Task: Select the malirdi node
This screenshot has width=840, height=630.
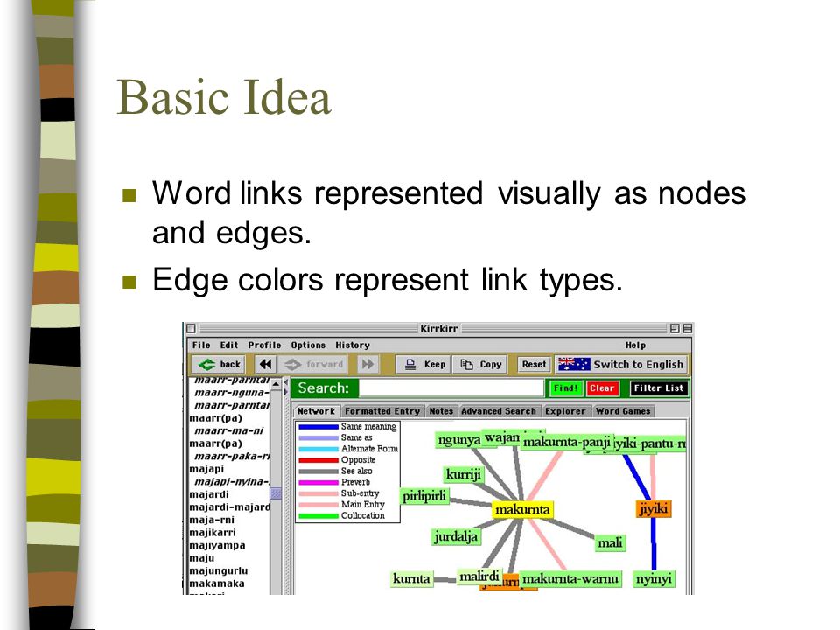Action: pyautogui.click(x=479, y=577)
